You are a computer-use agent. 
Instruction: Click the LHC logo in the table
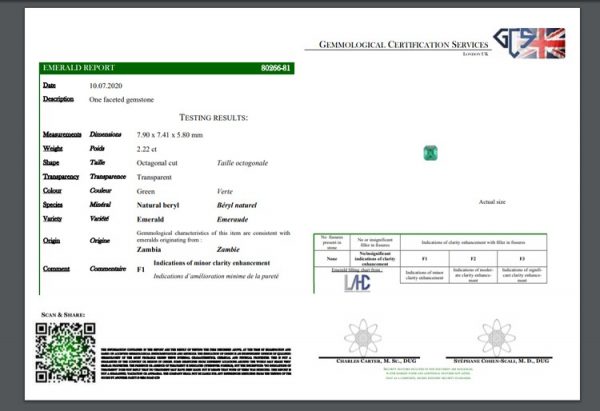tap(358, 282)
